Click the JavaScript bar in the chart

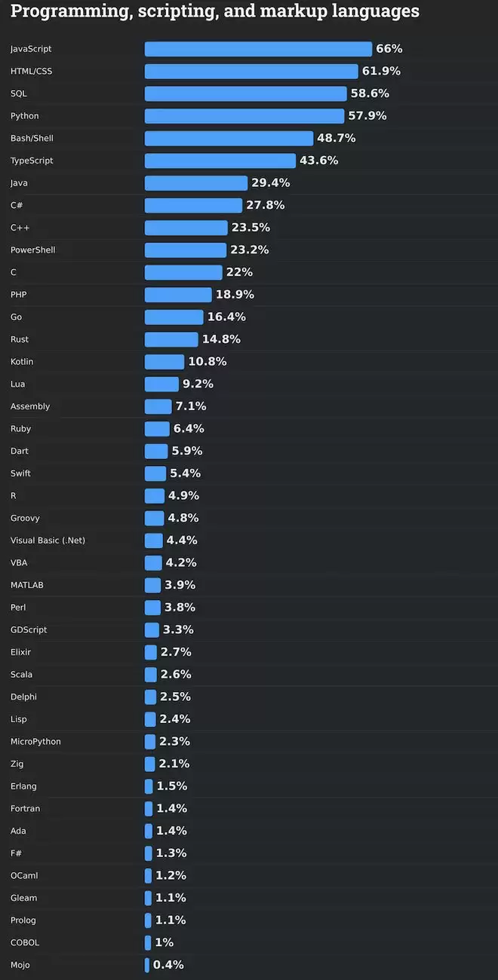258,49
